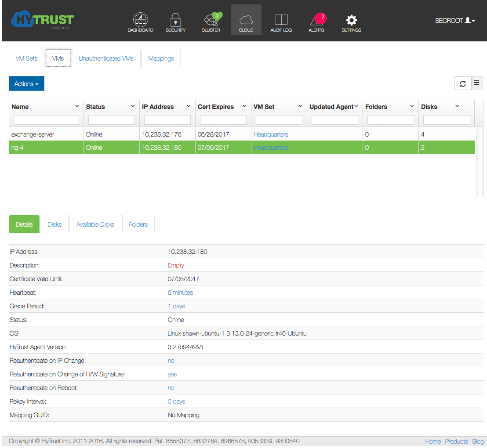Switch to the Mappings tab
This screenshot has height=448, width=487.
161,58
